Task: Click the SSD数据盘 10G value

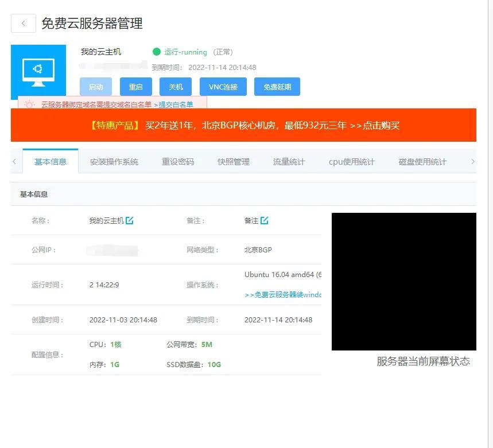Action: click(214, 364)
